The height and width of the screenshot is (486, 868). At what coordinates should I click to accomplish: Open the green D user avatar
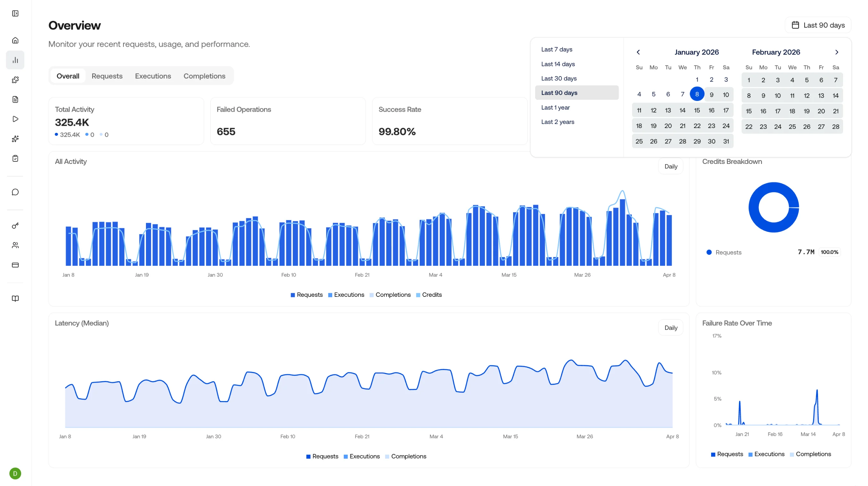point(15,474)
